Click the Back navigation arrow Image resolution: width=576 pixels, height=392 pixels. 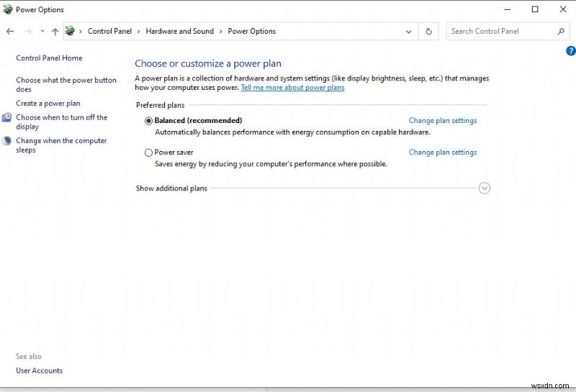click(x=10, y=32)
